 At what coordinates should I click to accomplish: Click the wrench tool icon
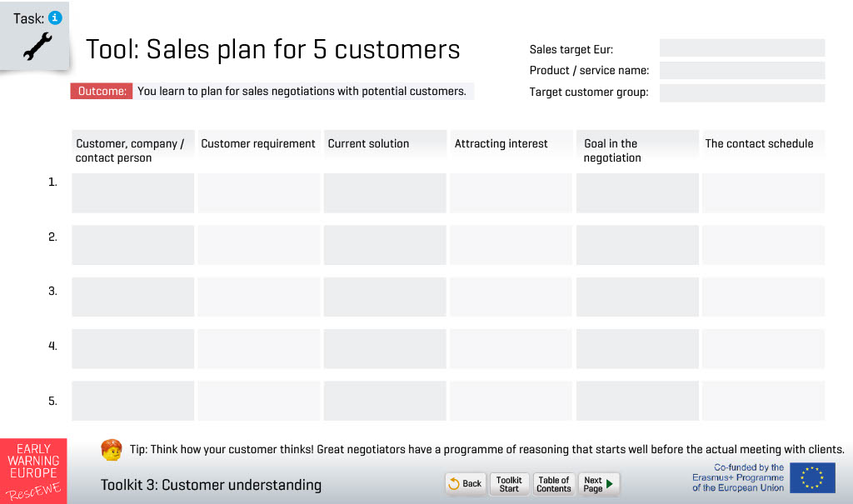tap(37, 47)
